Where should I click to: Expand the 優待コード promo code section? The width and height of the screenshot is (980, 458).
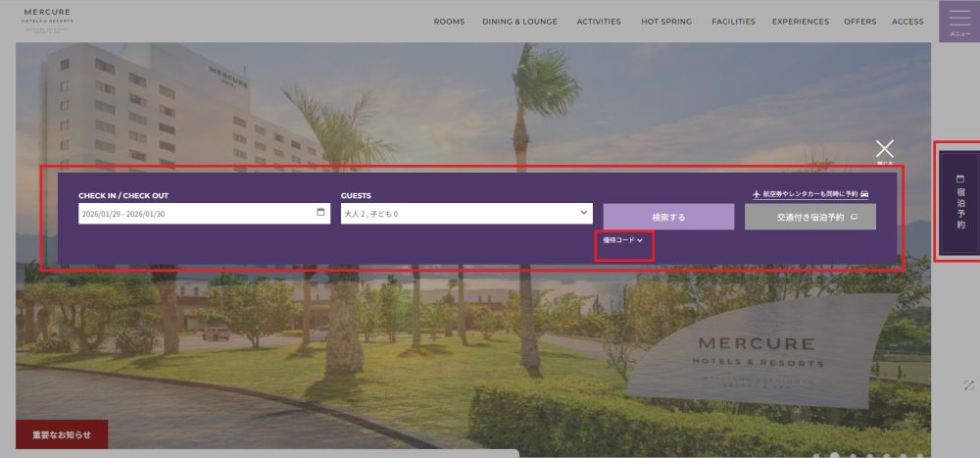[x=623, y=240]
